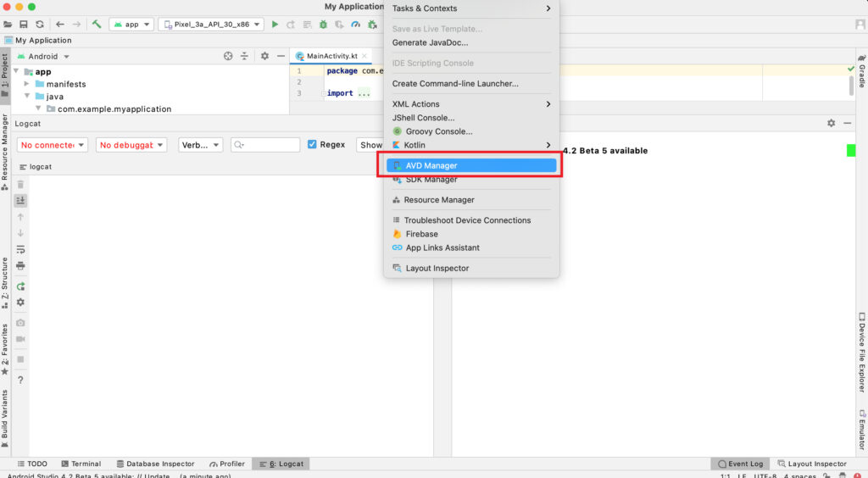868x478 pixels.
Task: Open the Verbose log level dropdown
Action: tap(200, 145)
